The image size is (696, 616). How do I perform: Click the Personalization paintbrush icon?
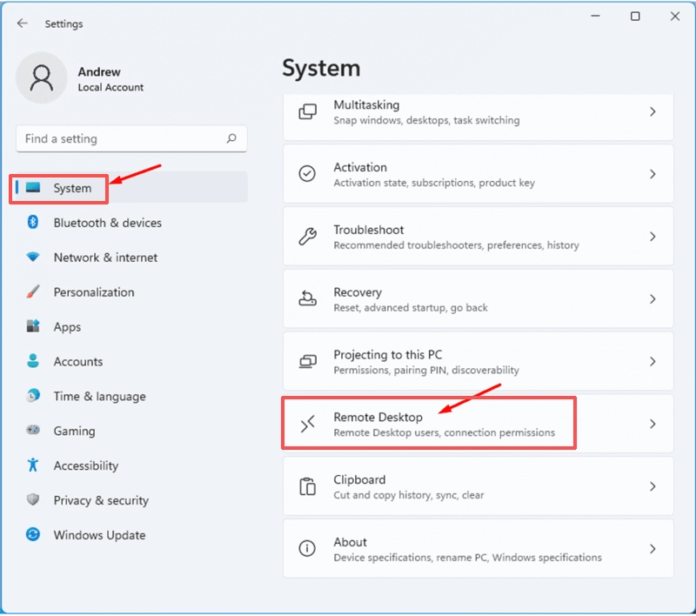coord(33,291)
